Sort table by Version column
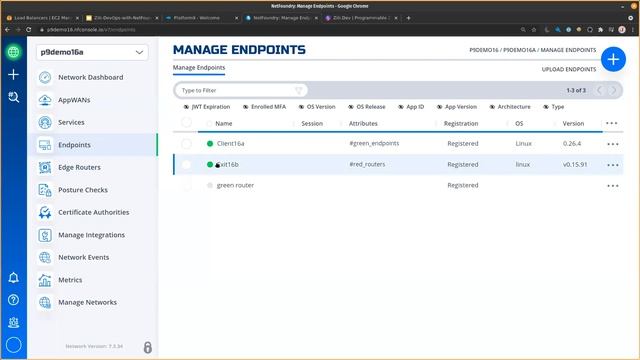This screenshot has width=640, height=360. point(573,123)
